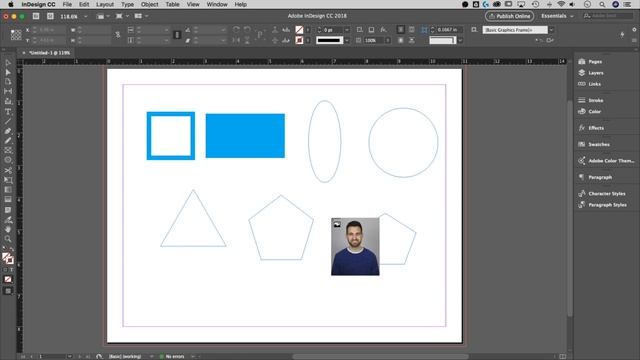Select the Gap tool
640x360 pixels.
(8, 91)
